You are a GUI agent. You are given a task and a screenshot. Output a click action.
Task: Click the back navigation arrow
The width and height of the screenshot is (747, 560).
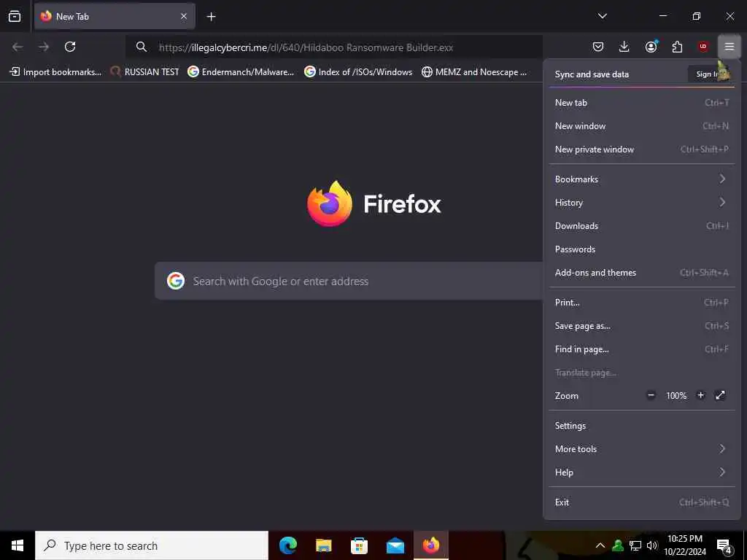click(x=18, y=47)
